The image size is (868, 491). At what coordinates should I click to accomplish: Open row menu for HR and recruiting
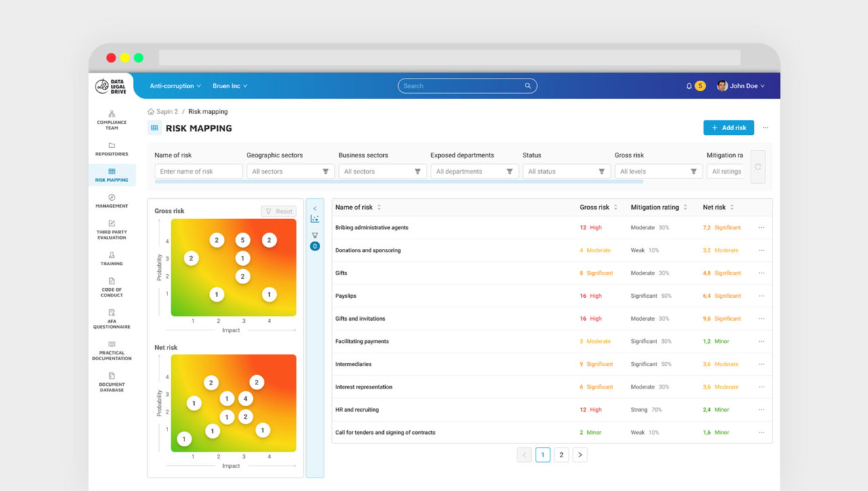coord(762,410)
